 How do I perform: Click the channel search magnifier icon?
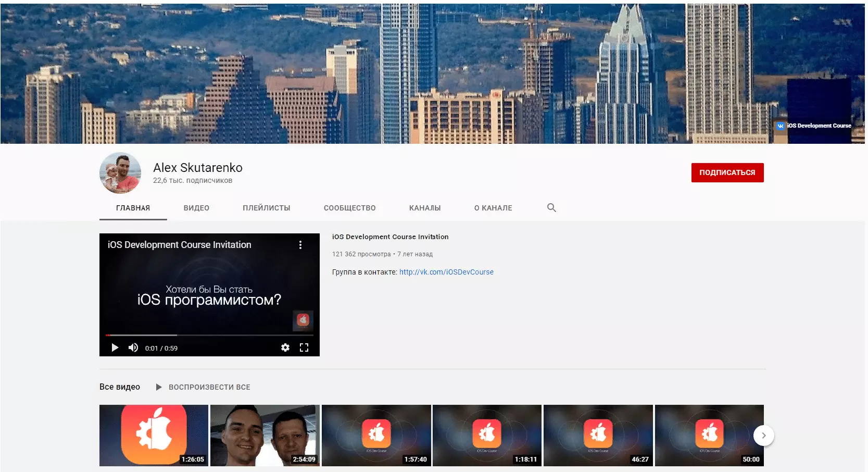(551, 208)
